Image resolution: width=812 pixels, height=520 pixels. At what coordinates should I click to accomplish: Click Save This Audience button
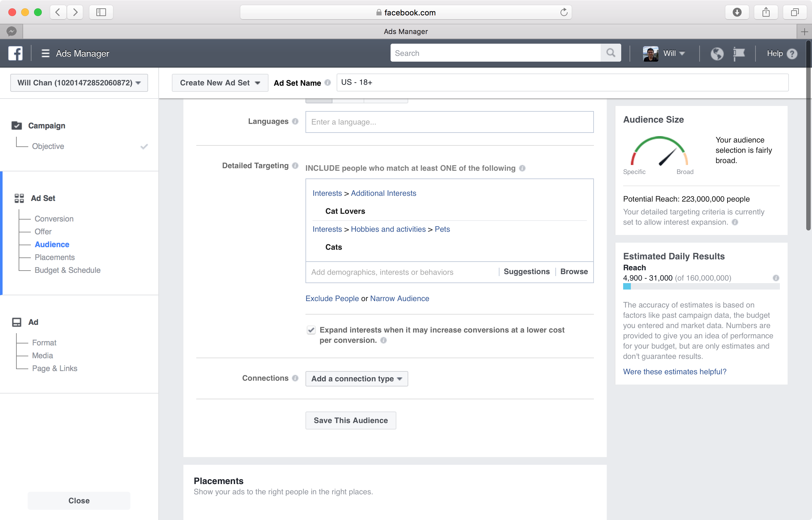click(x=351, y=420)
